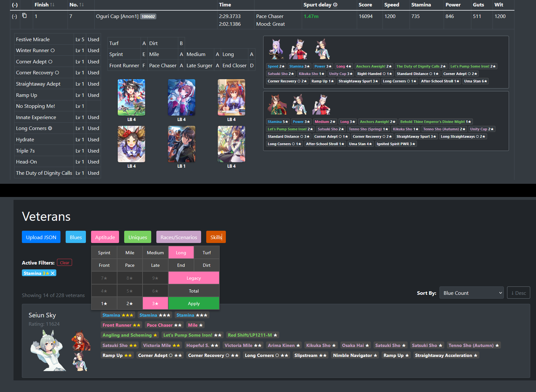The image size is (536, 392).
Task: Click the Uma Stan 6★ tag
Action: 476,81
